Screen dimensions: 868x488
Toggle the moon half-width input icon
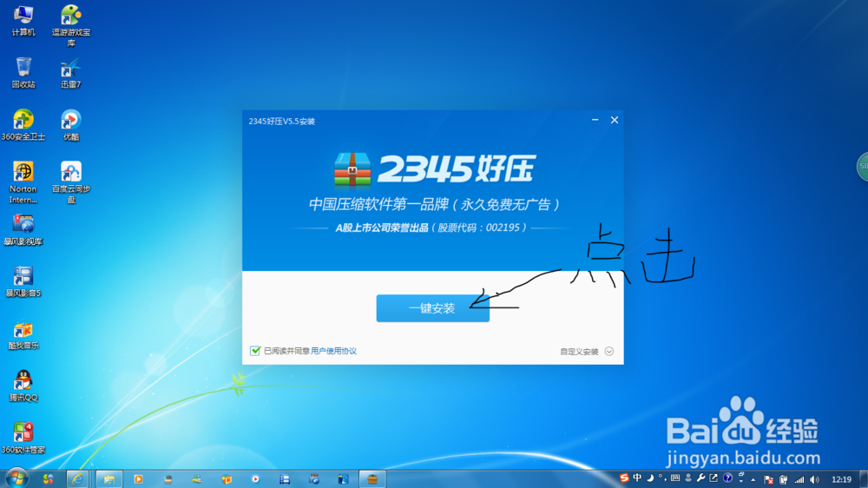[x=650, y=478]
